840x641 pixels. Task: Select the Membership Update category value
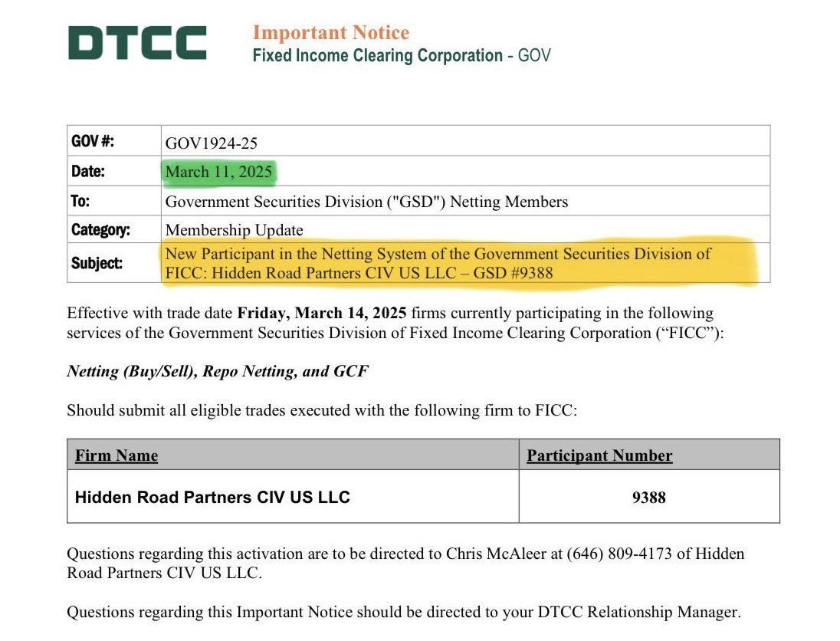(234, 230)
